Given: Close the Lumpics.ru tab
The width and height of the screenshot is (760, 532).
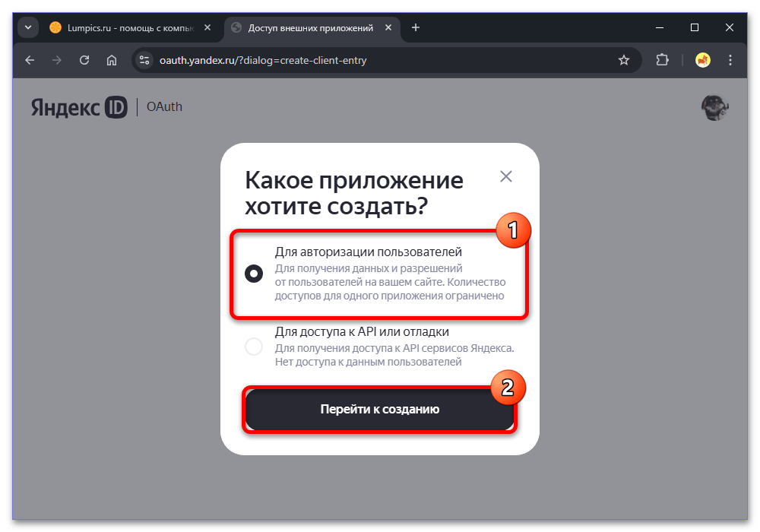Looking at the screenshot, I should [x=207, y=27].
